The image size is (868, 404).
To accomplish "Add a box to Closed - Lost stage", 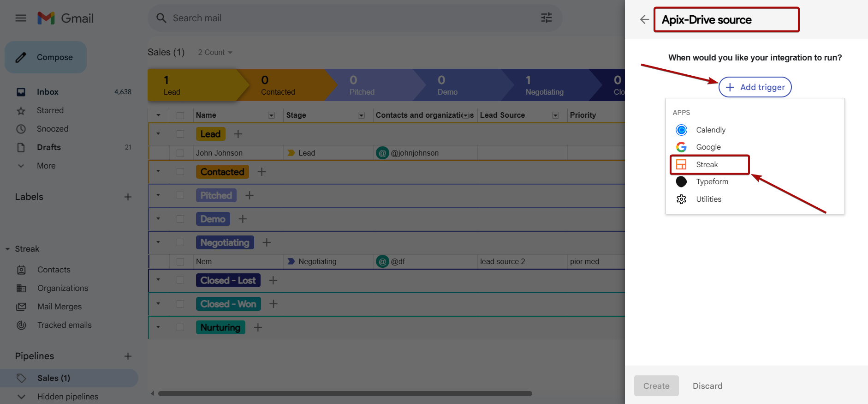I will tap(273, 280).
